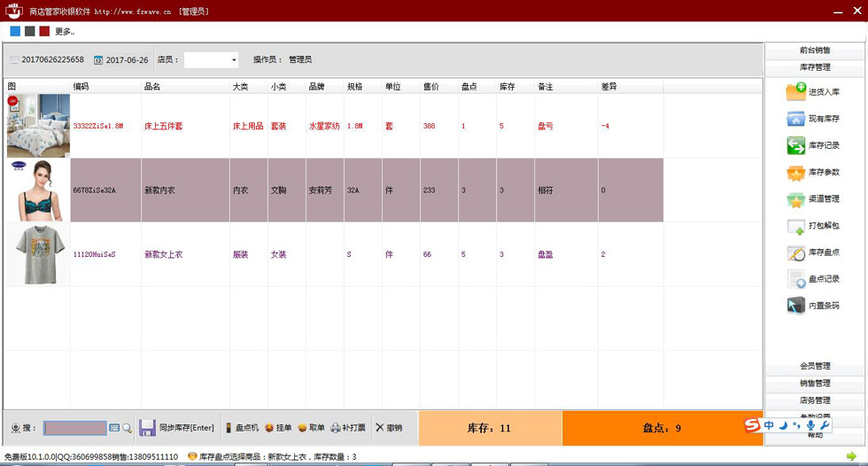Open the 店务管理 sidebar tab
The height and width of the screenshot is (466, 868).
point(814,400)
